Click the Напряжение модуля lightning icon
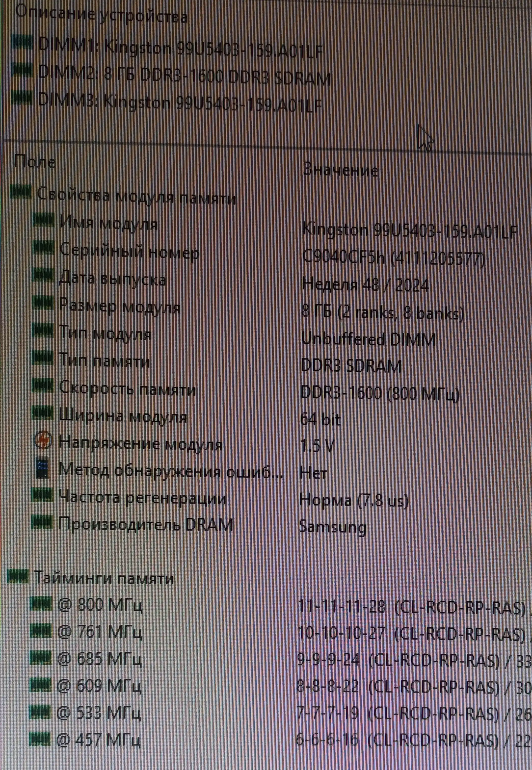The image size is (532, 770). coord(43,441)
